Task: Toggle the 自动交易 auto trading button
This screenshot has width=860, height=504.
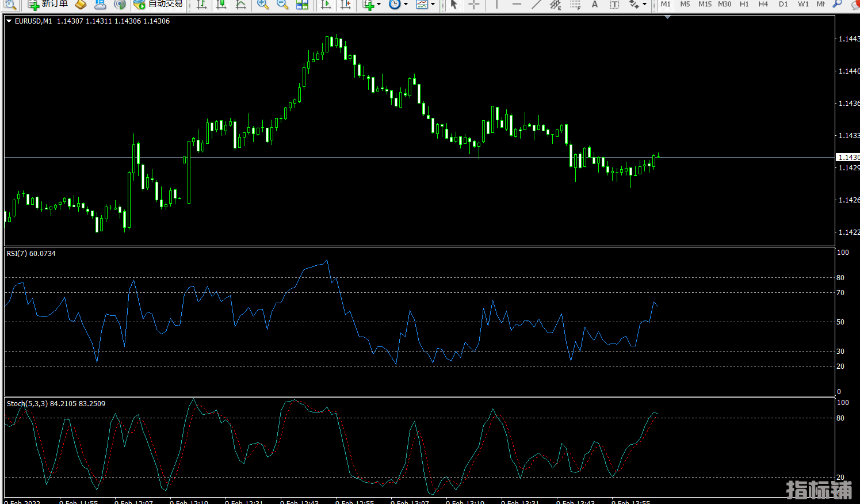Action: (158, 5)
